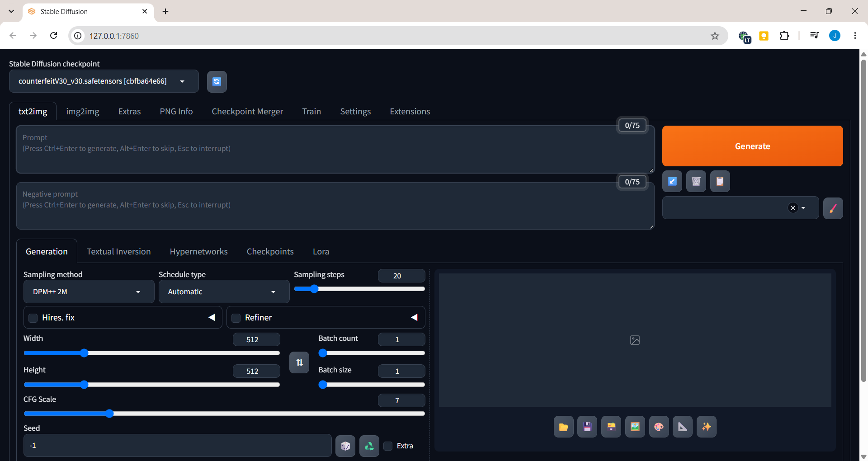Send image to inpaint palette icon
This screenshot has height=461, width=868.
pyautogui.click(x=659, y=427)
